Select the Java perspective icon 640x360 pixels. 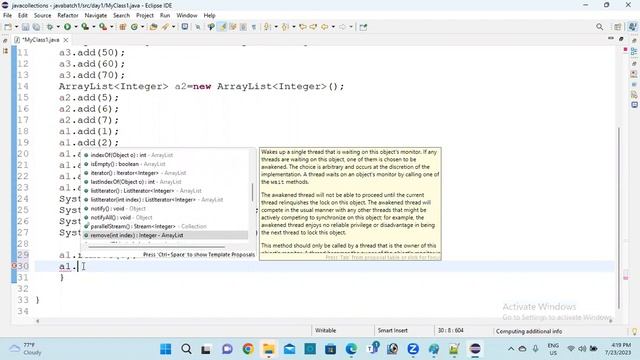(x=632, y=27)
